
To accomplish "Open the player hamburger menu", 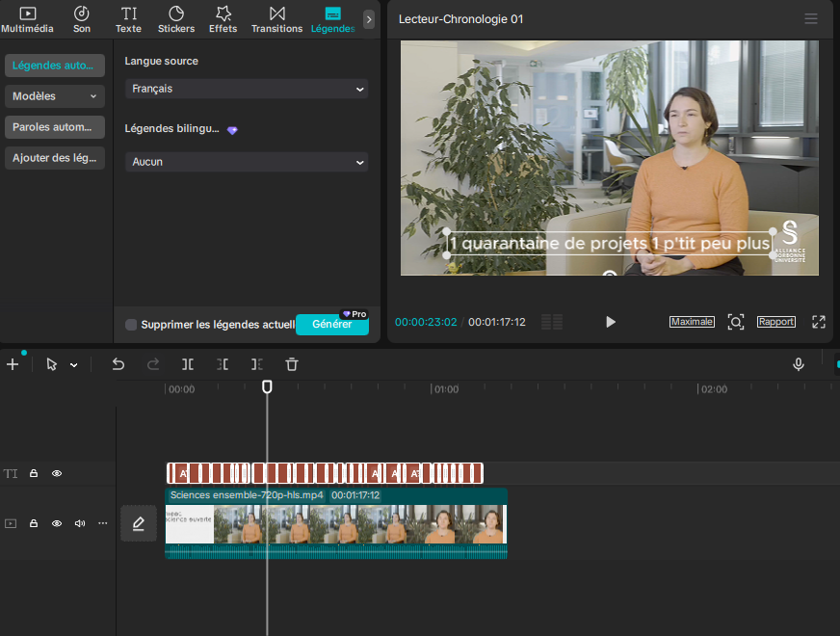I will pos(810,19).
